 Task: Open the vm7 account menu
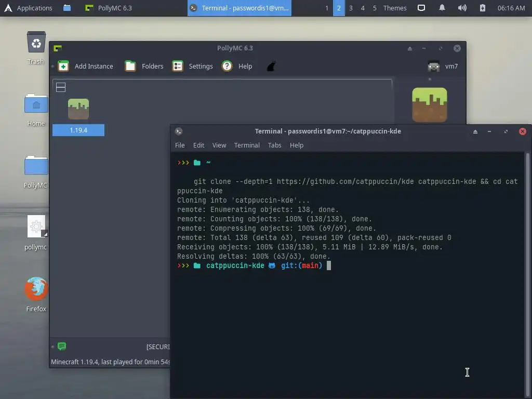443,66
